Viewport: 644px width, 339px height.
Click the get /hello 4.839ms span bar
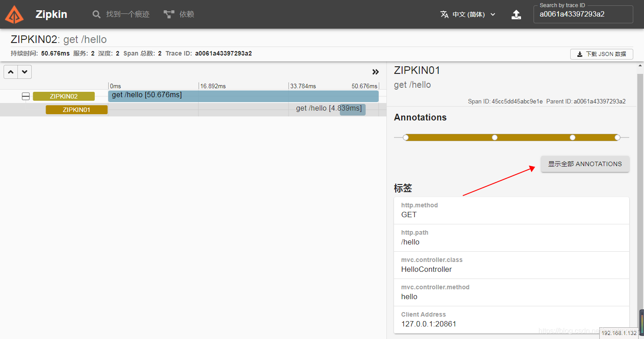352,109
